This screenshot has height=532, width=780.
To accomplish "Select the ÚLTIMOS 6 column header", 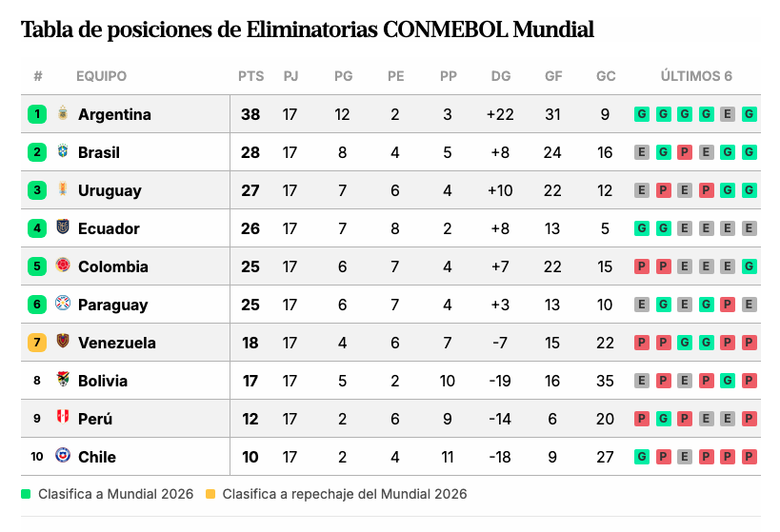I will click(x=696, y=76).
